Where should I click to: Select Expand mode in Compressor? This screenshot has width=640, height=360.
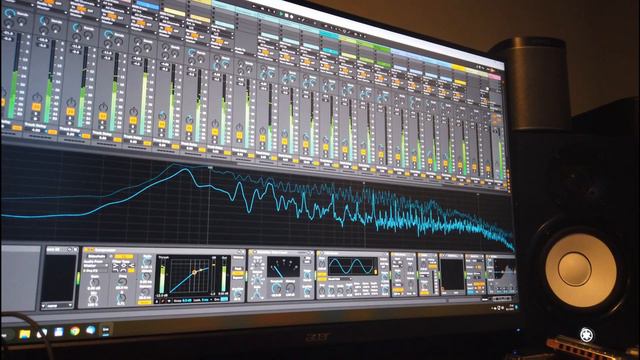tap(238, 278)
